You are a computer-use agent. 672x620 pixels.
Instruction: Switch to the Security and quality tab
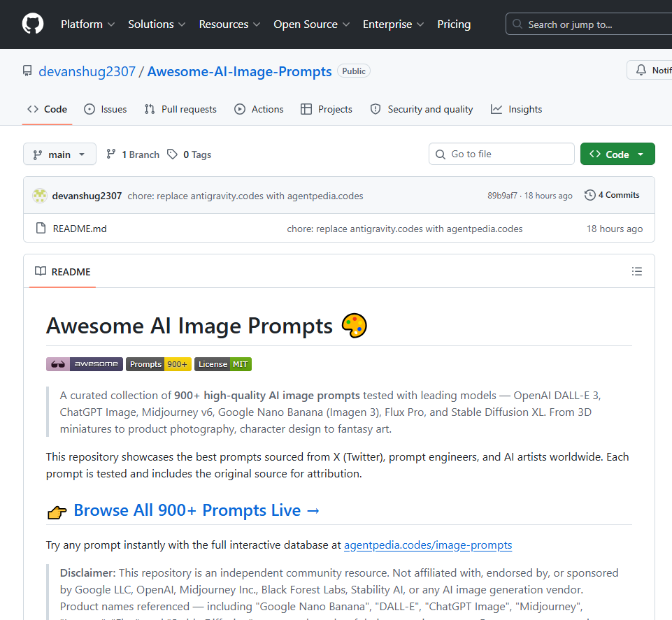(422, 109)
